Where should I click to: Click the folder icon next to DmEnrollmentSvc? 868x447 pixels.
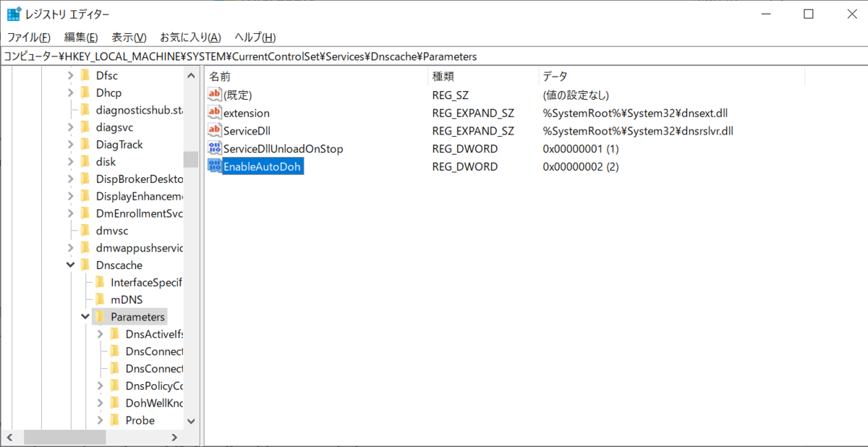pyautogui.click(x=85, y=213)
